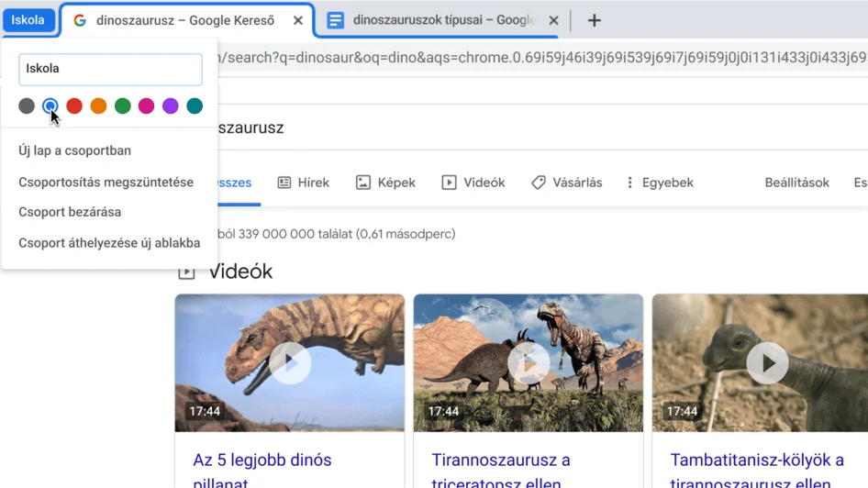
Task: Select the red group color
Action: coord(74,106)
